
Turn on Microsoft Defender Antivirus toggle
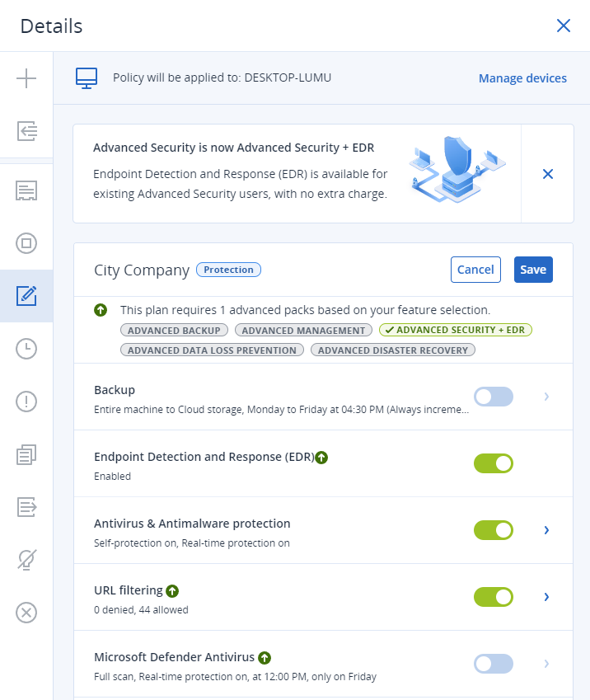pos(493,664)
